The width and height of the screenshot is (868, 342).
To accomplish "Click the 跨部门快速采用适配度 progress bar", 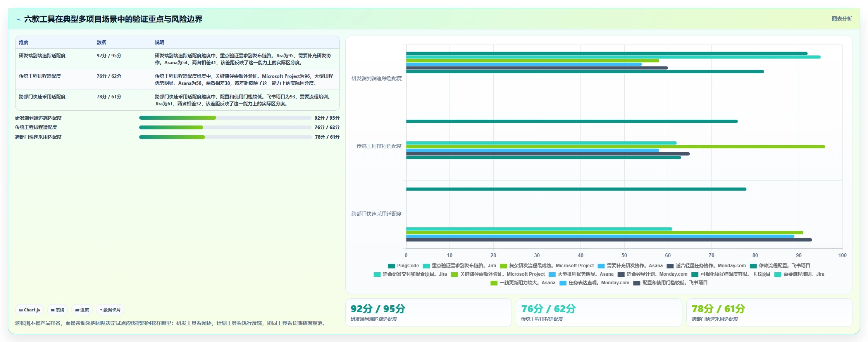I will point(225,137).
